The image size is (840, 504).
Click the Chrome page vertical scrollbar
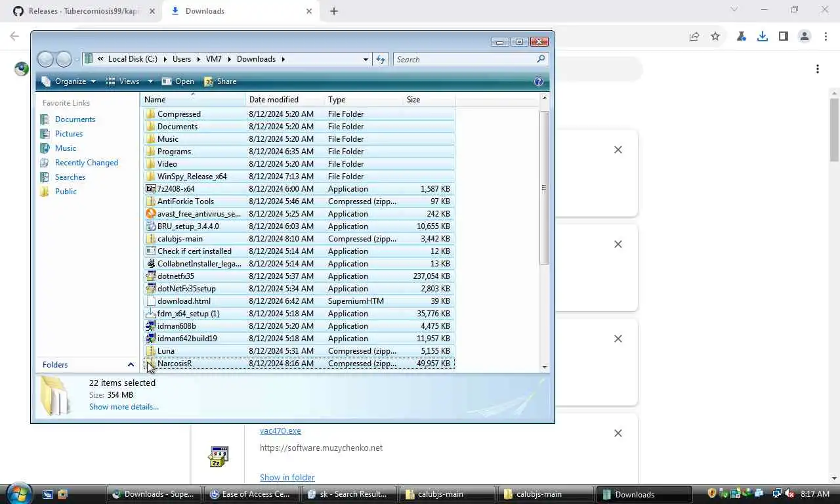pos(834,129)
